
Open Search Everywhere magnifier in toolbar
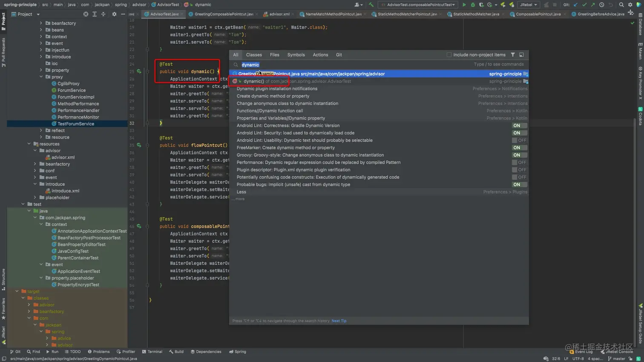pyautogui.click(x=621, y=5)
